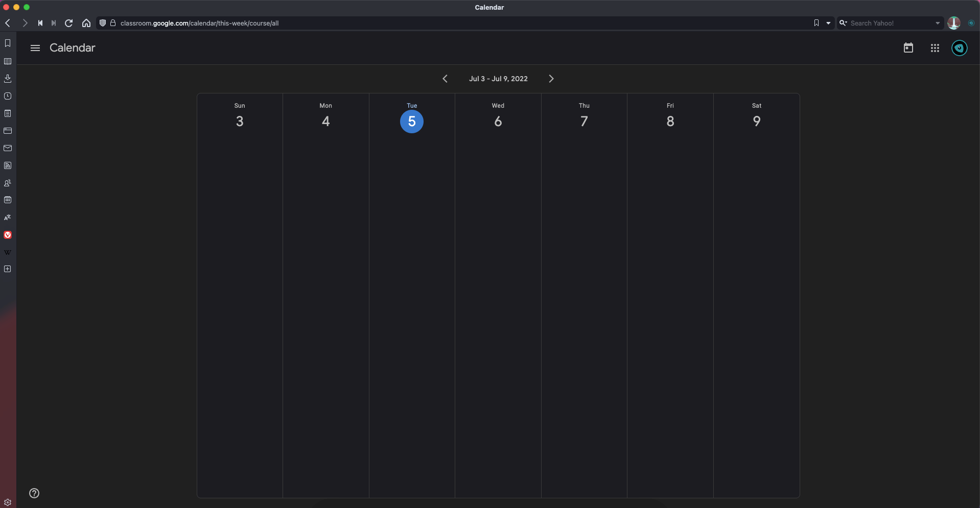Open the Bookmarks panel in the sidebar
Viewport: 980px width, 508px height.
[x=8, y=43]
